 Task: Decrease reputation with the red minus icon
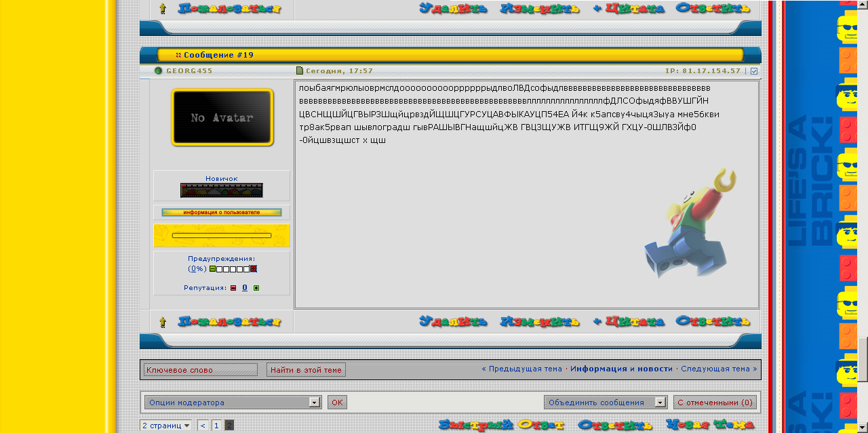pos(233,288)
